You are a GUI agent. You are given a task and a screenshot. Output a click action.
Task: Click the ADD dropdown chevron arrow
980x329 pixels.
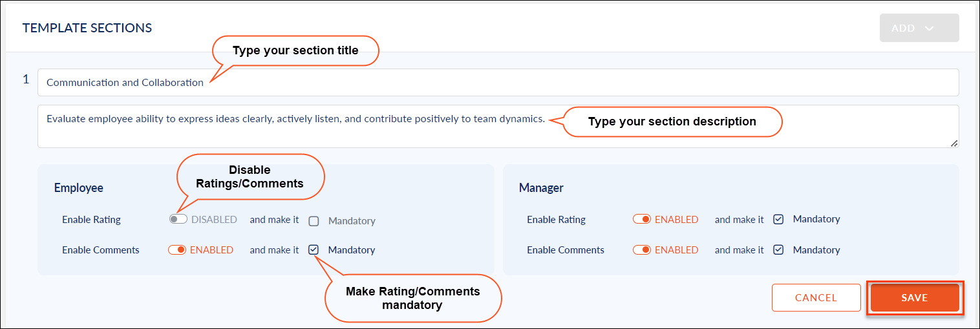tap(930, 28)
